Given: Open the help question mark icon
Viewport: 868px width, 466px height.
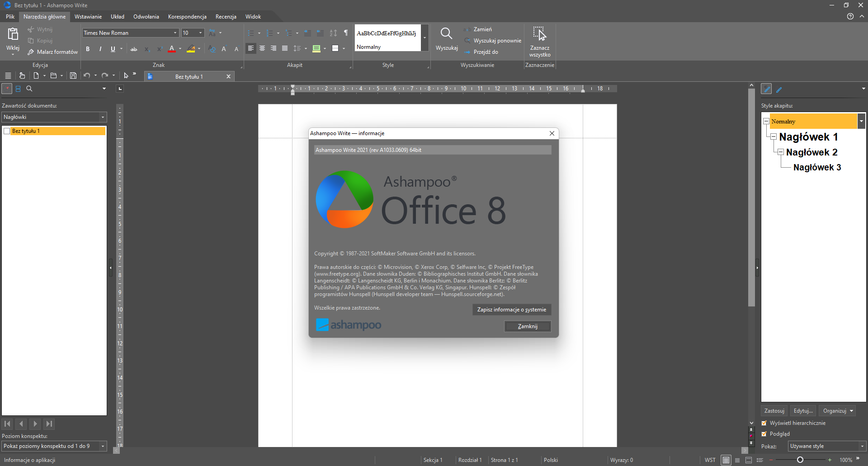Looking at the screenshot, I should [850, 16].
